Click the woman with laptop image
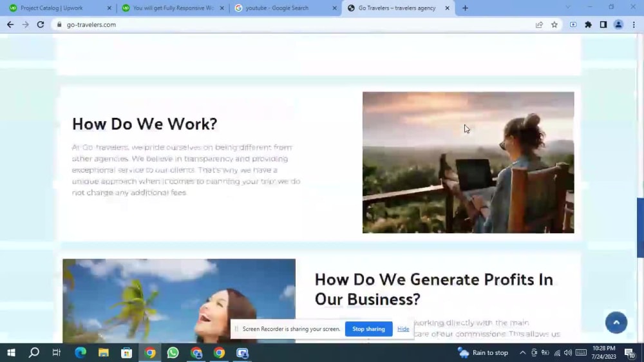Screen dimensions: 644x362 (468, 162)
